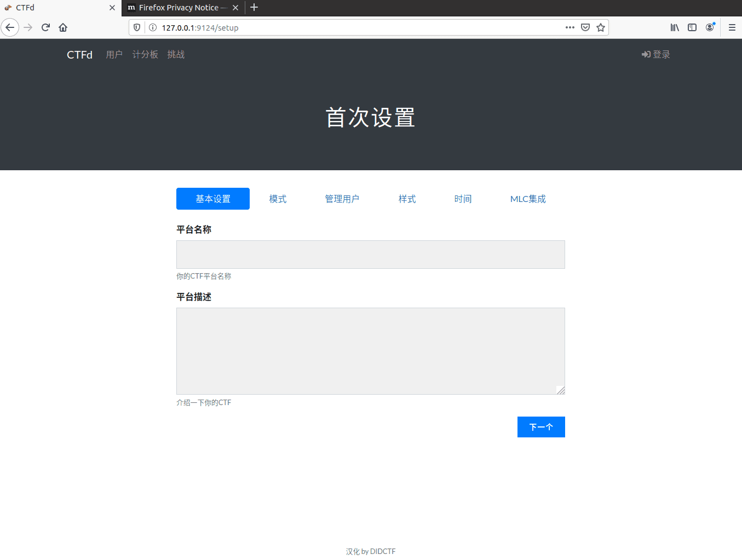Open a new browser tab
This screenshot has height=560, width=742.
coord(254,8)
